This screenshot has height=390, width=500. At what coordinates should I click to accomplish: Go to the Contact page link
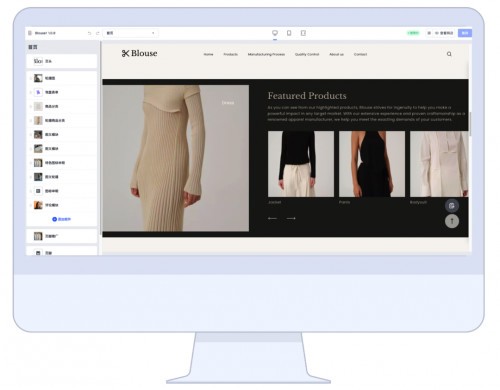360,54
